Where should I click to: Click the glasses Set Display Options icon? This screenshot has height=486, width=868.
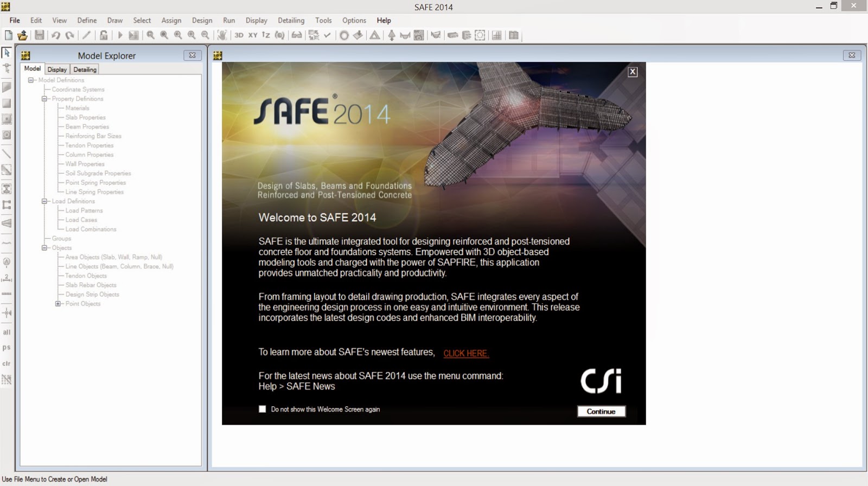pos(297,35)
